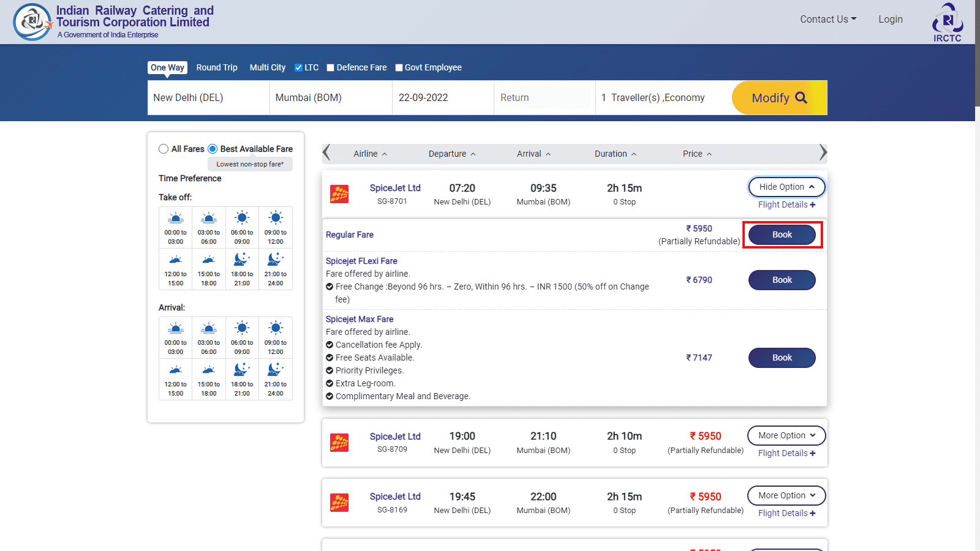This screenshot has height=551, width=980.
Task: Enable the Govt Employee checkbox
Action: [399, 67]
